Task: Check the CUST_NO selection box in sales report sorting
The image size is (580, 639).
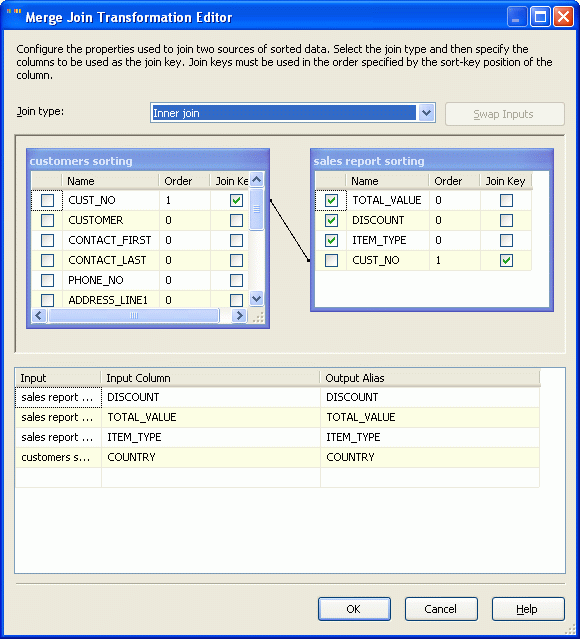Action: [331, 260]
